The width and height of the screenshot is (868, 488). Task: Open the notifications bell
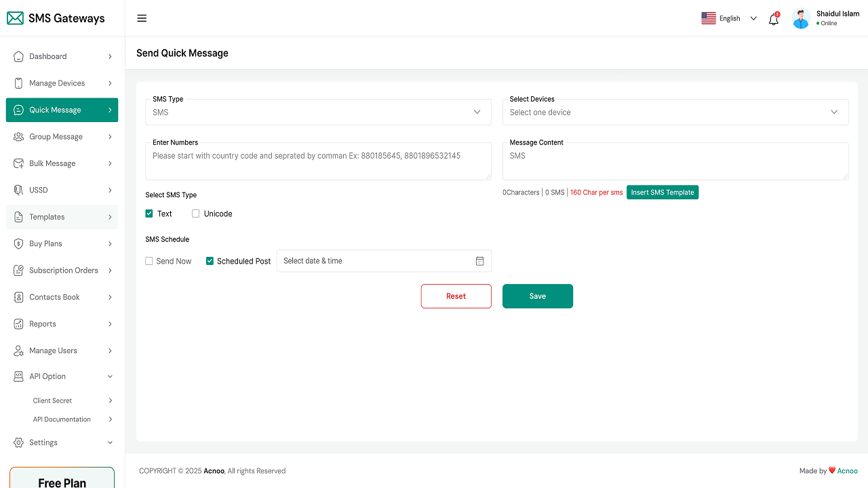[773, 20]
